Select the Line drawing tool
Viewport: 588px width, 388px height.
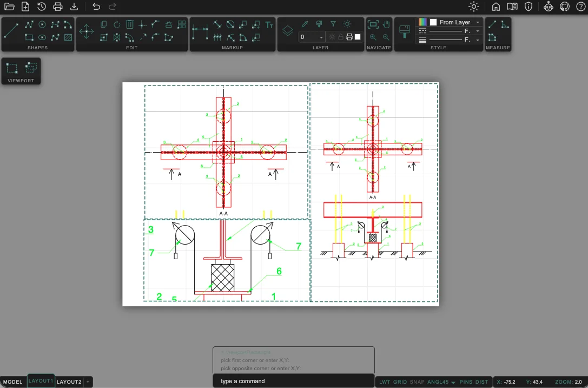11,31
